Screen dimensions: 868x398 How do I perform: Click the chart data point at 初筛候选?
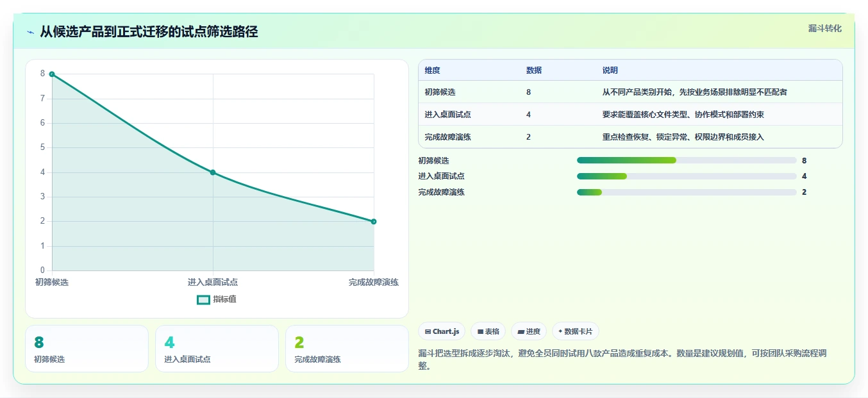tap(52, 74)
